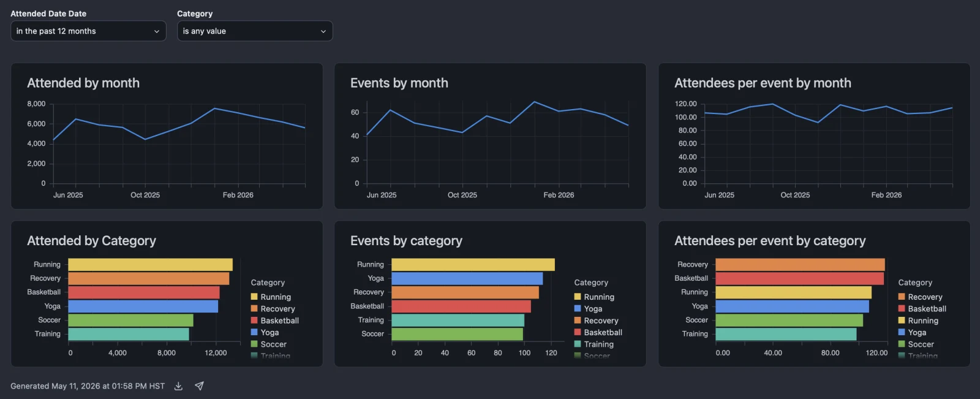980x399 pixels.
Task: Toggle Soccer legend swatch in Attended by Category
Action: (254, 344)
